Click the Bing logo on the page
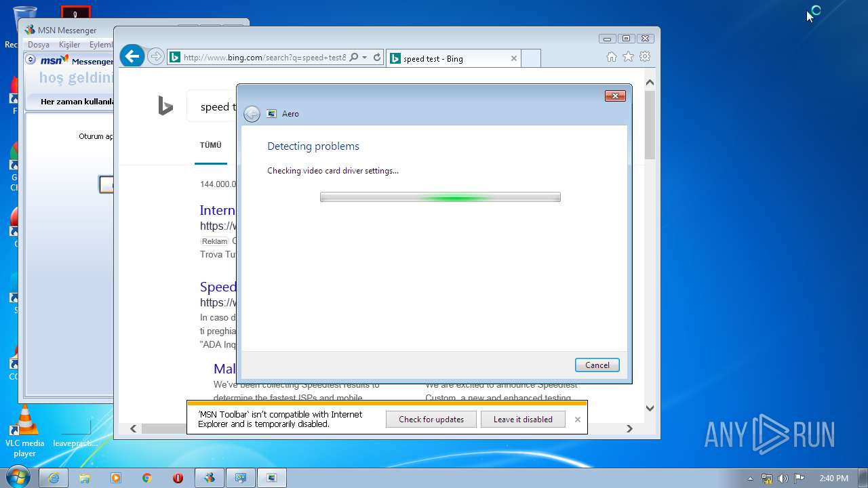This screenshot has width=868, height=488. point(165,106)
